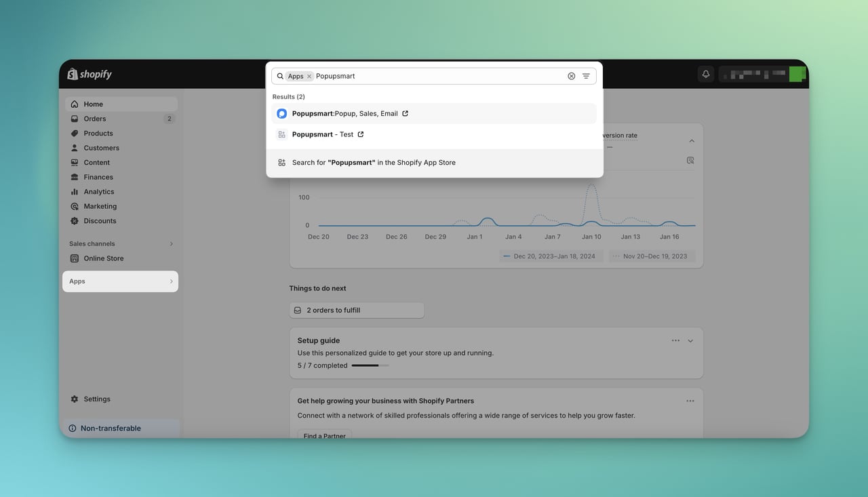The height and width of the screenshot is (497, 868).
Task: Click the Orders inbox icon
Action: coord(75,119)
